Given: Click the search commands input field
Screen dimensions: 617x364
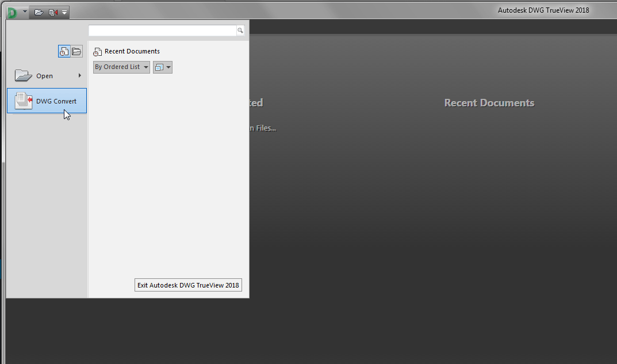Looking at the screenshot, I should tap(163, 30).
